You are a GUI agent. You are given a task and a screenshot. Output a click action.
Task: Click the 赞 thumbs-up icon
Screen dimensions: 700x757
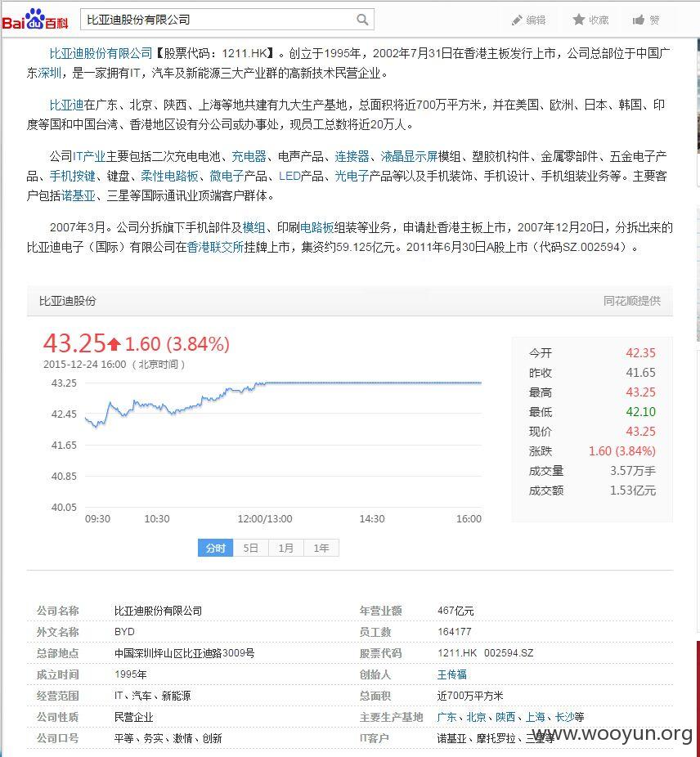click(x=638, y=20)
